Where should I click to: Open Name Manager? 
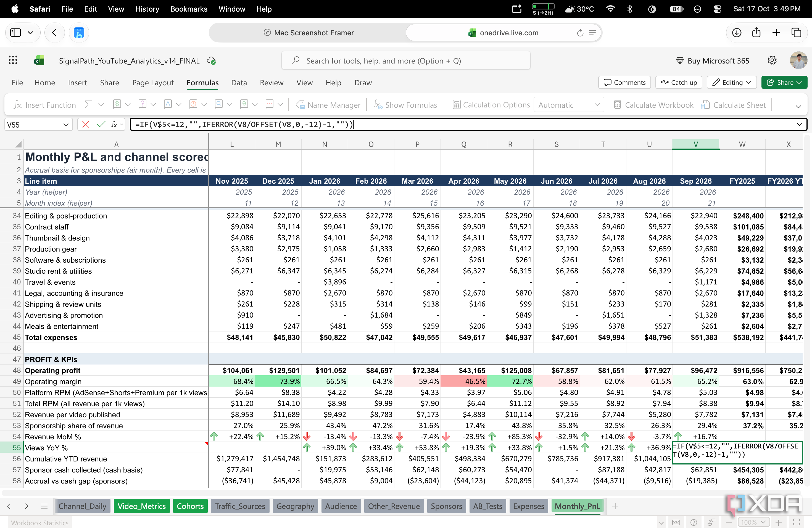[328, 105]
